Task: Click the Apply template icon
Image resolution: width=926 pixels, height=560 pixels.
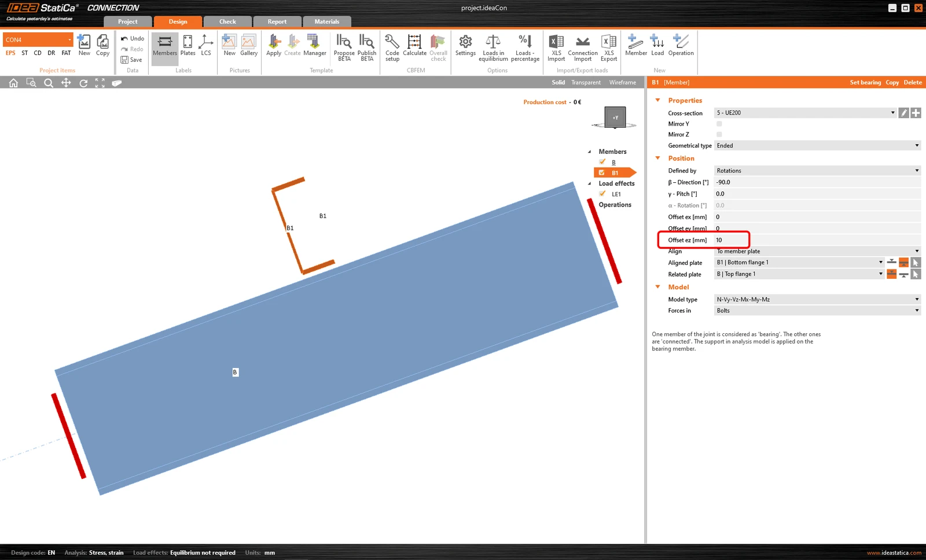Action: tap(274, 45)
